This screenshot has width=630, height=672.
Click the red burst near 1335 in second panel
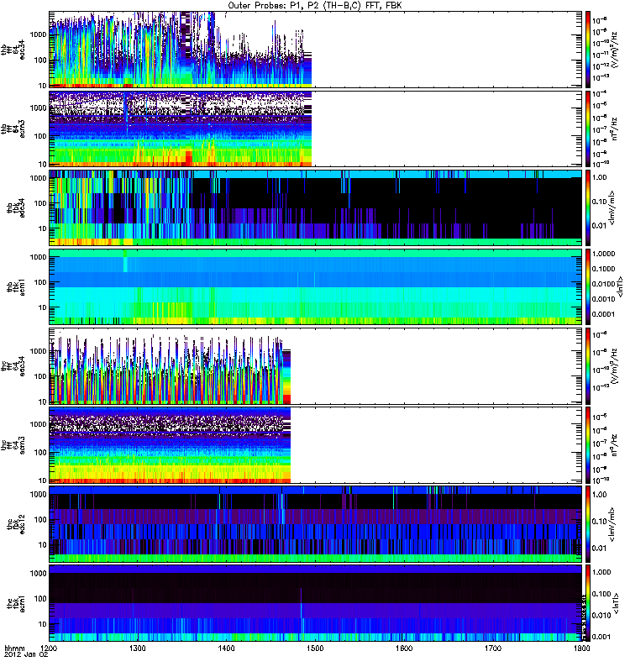pyautogui.click(x=189, y=157)
